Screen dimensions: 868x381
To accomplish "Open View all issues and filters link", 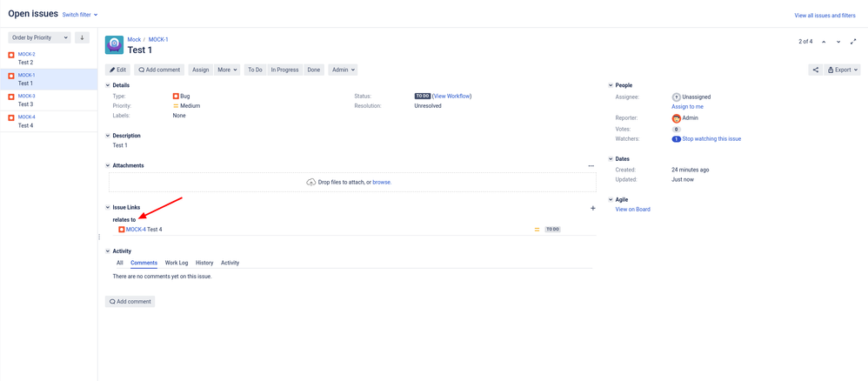I will tap(825, 16).
